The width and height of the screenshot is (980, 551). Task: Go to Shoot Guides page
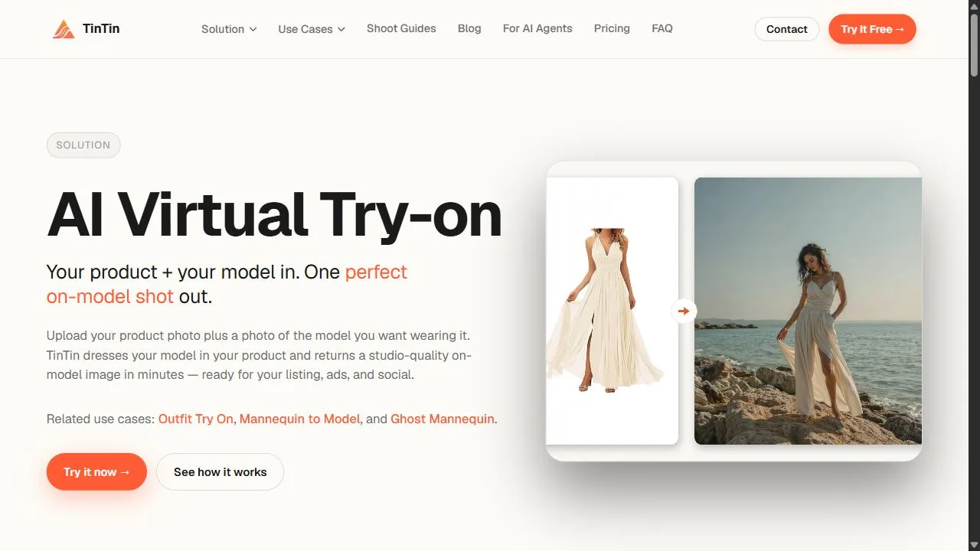click(x=401, y=28)
